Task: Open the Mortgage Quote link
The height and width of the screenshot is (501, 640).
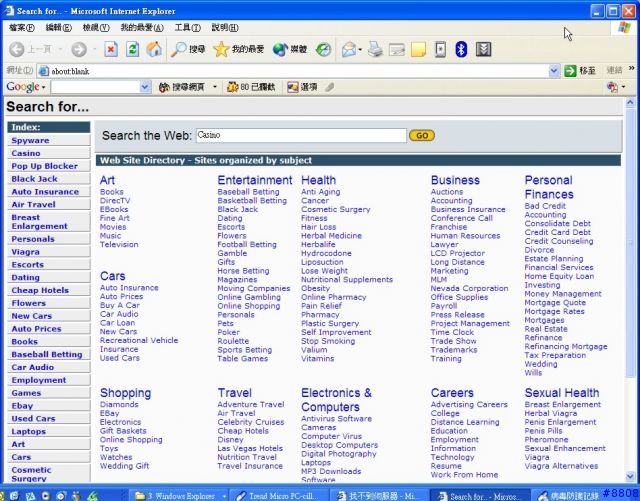Action: [555, 303]
